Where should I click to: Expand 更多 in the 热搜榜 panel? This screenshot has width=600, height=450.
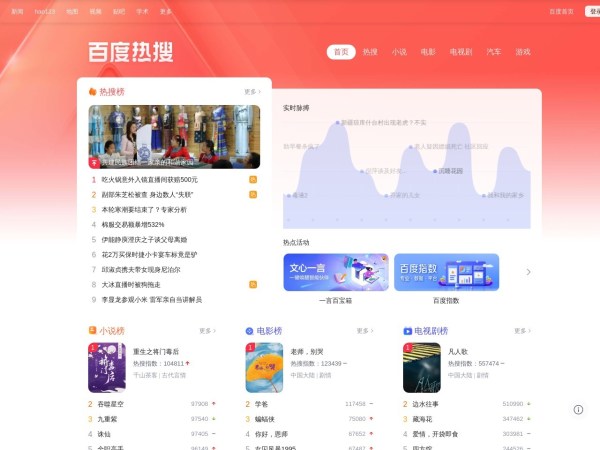[x=252, y=92]
